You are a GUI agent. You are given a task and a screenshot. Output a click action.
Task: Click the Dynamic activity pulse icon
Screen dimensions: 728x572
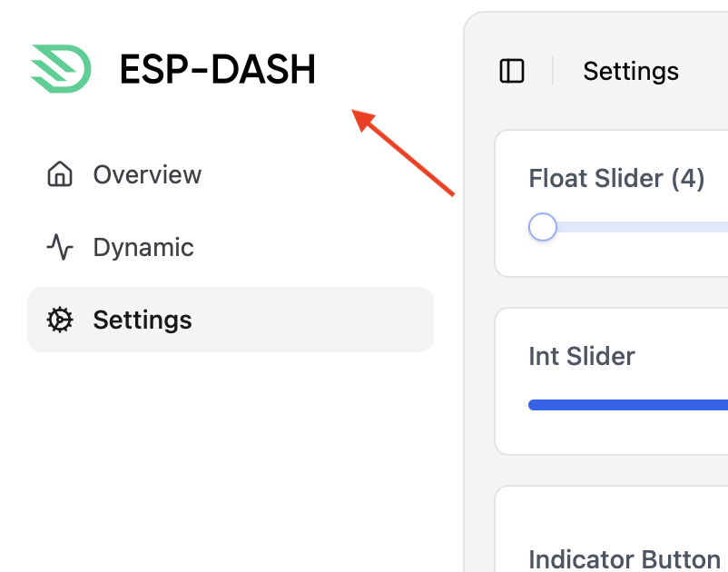60,247
